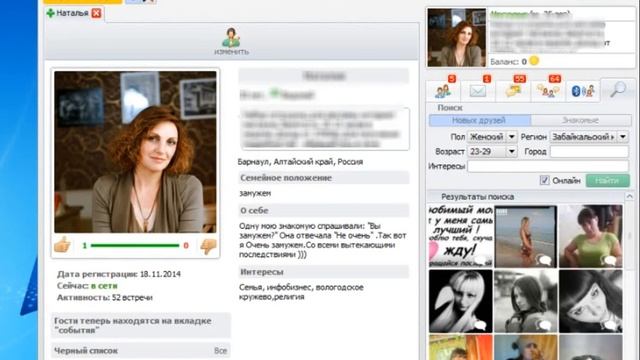Image resolution: width=640 pixels, height=360 pixels.
Task: Open the Bluetooth nearby people tab
Action: [583, 91]
